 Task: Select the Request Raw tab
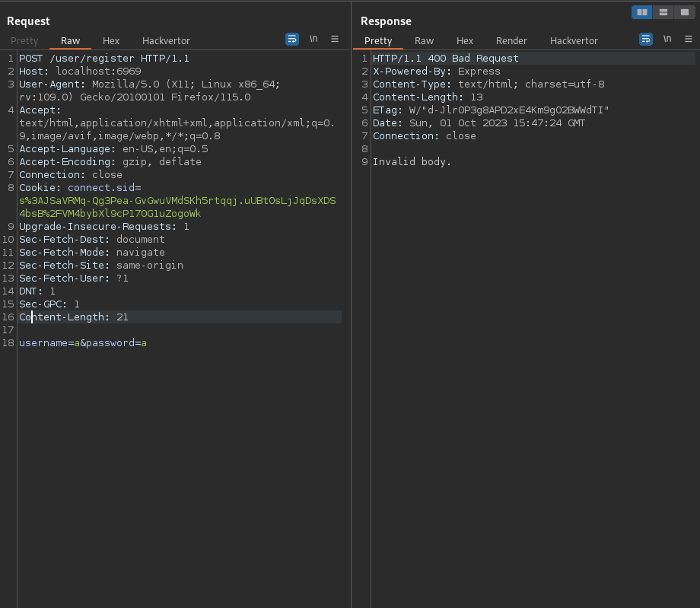tap(70, 40)
